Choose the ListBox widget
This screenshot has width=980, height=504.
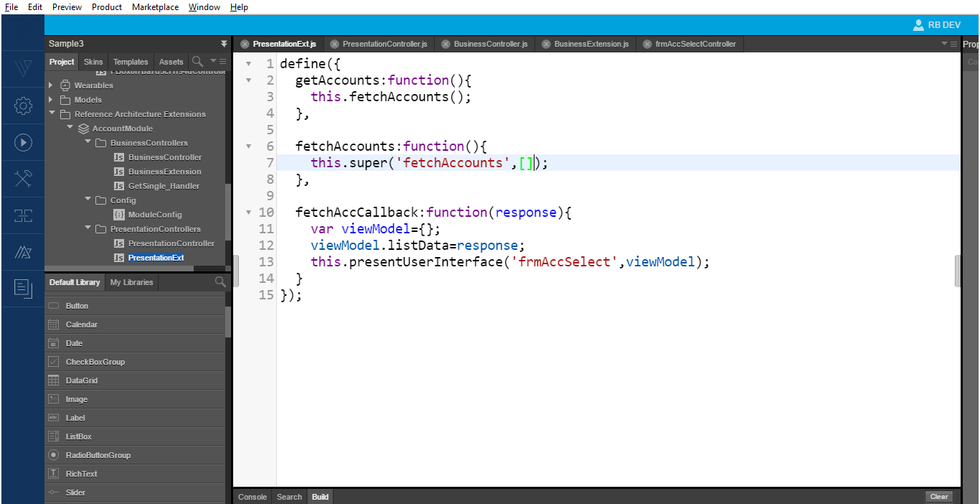click(x=135, y=437)
